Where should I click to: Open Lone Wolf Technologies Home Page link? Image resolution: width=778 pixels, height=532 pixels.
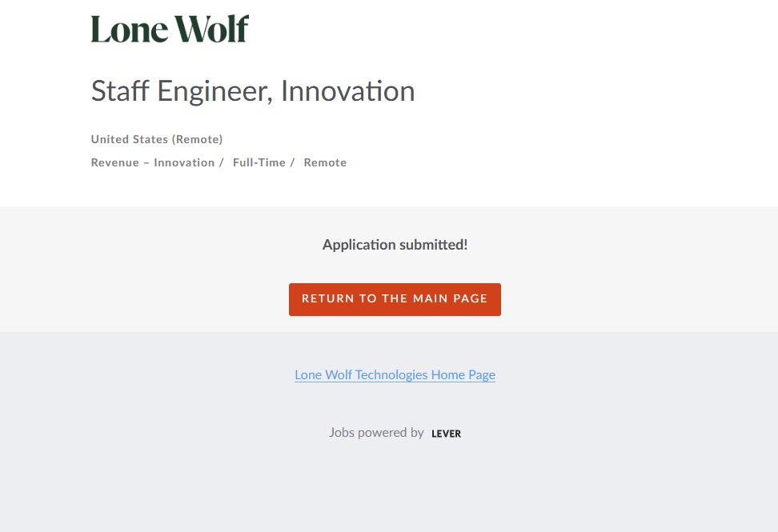[395, 374]
